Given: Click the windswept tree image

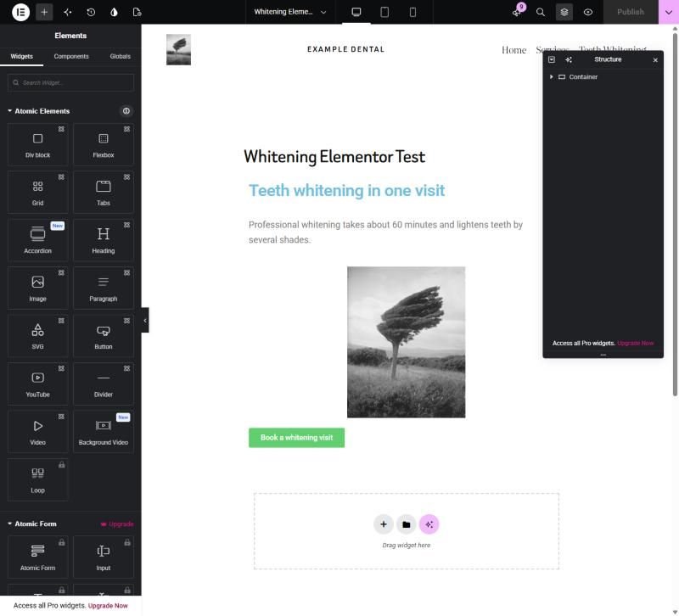Looking at the screenshot, I should 407,342.
